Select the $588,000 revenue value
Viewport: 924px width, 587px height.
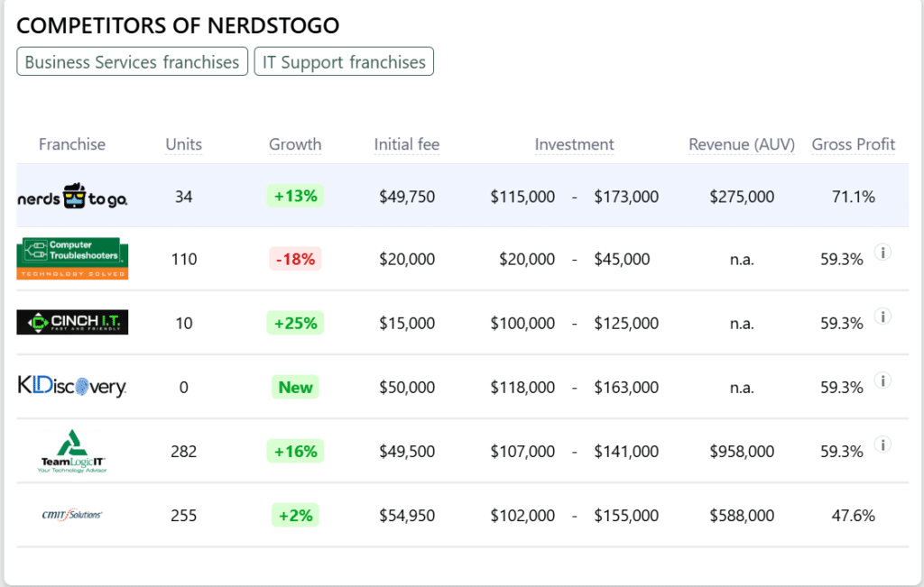[x=742, y=516]
